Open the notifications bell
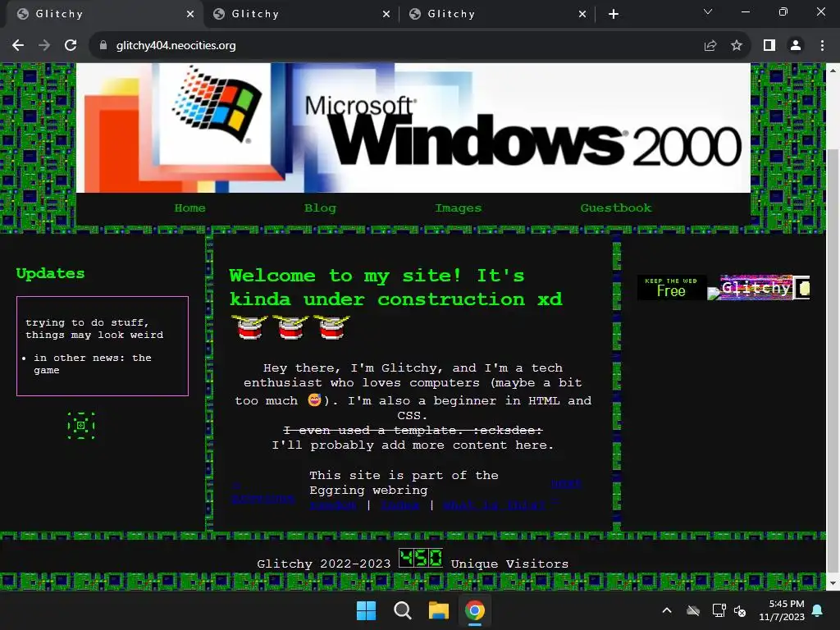Viewport: 840px width, 630px height. (818, 610)
